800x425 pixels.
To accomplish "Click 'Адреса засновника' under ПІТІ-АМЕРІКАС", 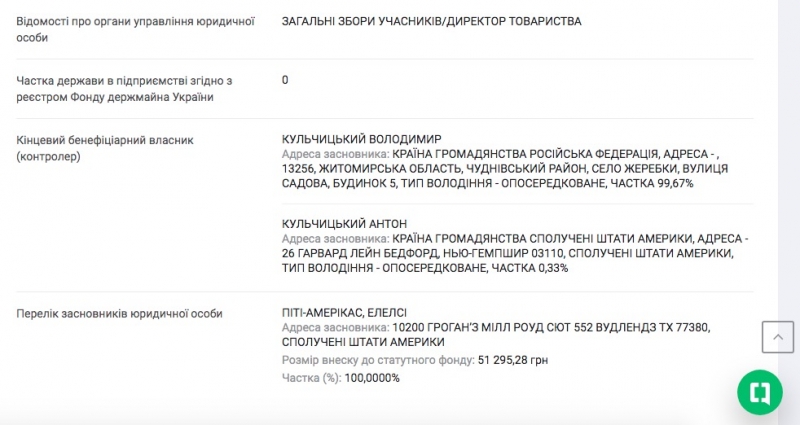I will (335, 328).
